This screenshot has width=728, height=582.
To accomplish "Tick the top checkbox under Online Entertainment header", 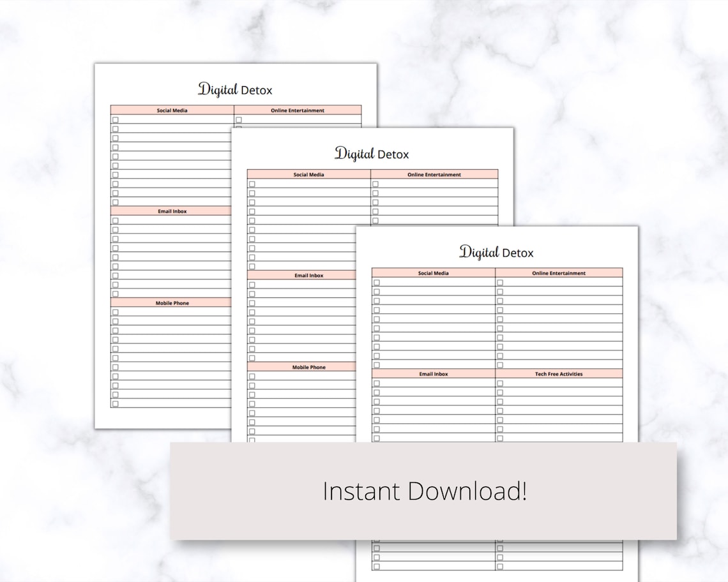I will pyautogui.click(x=499, y=281).
